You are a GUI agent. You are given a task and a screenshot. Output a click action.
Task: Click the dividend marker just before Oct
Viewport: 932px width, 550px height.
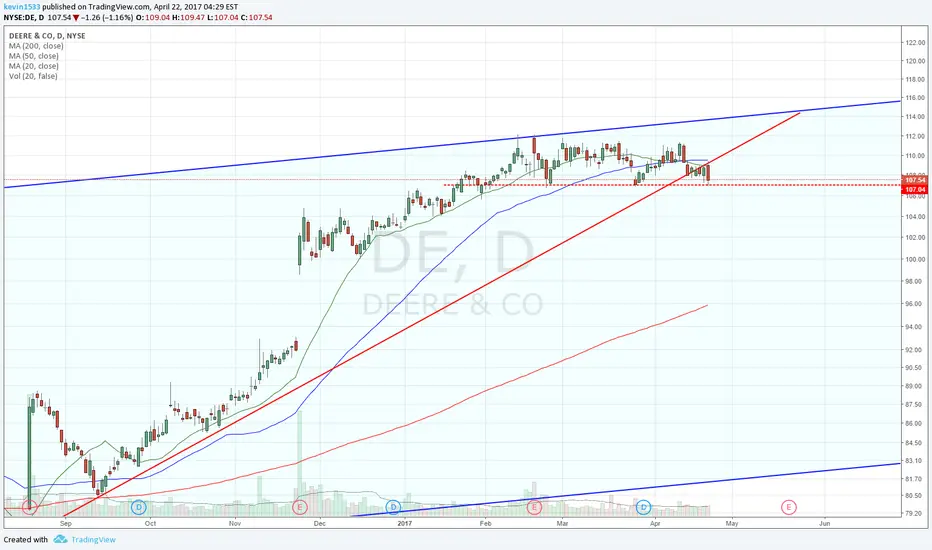point(138,507)
